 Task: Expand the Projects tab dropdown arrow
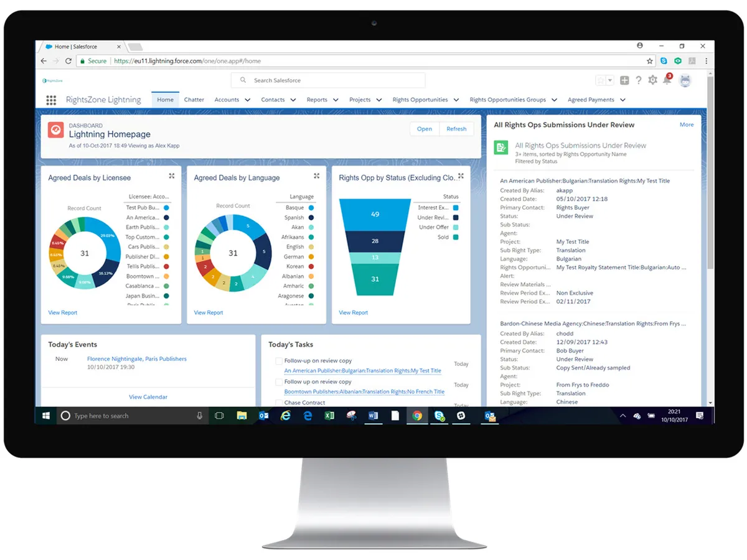click(379, 100)
